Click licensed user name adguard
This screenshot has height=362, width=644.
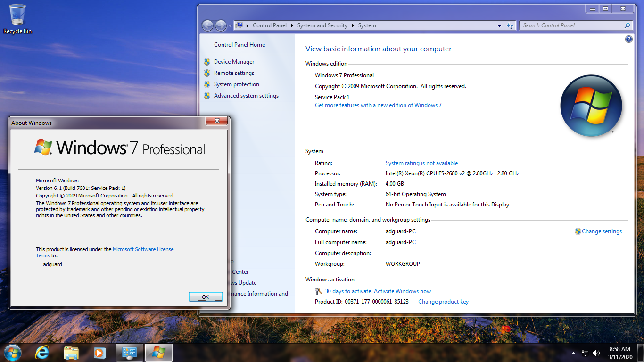(52, 264)
